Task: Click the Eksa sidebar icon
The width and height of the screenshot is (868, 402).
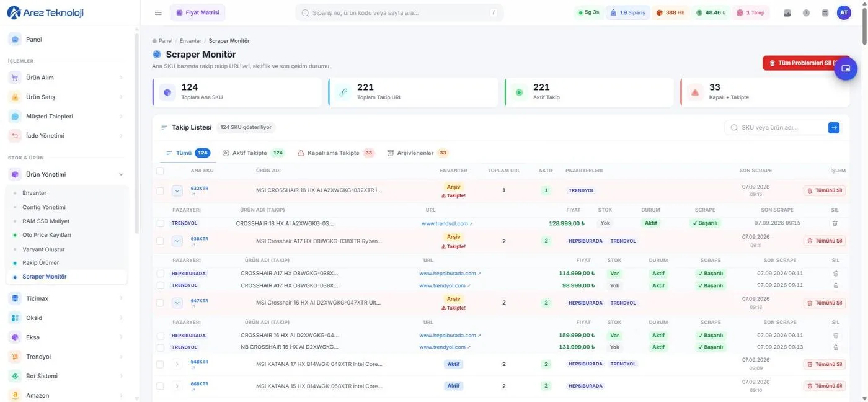Action: (x=15, y=337)
